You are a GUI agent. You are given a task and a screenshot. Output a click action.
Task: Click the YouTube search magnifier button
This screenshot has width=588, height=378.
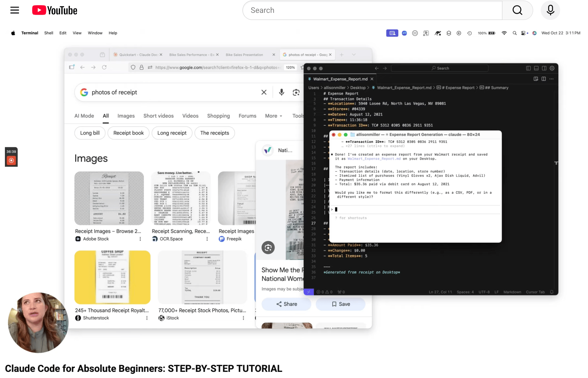(517, 10)
